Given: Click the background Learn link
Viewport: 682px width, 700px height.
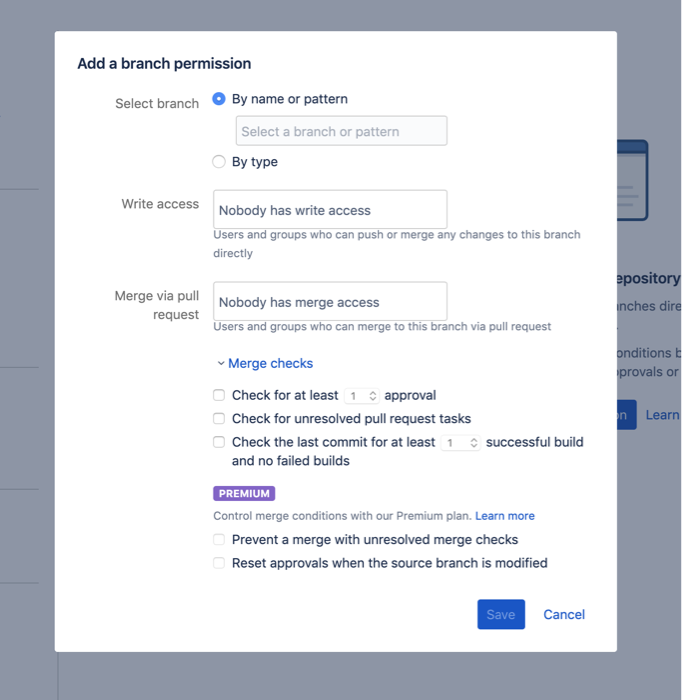Looking at the screenshot, I should (x=662, y=415).
